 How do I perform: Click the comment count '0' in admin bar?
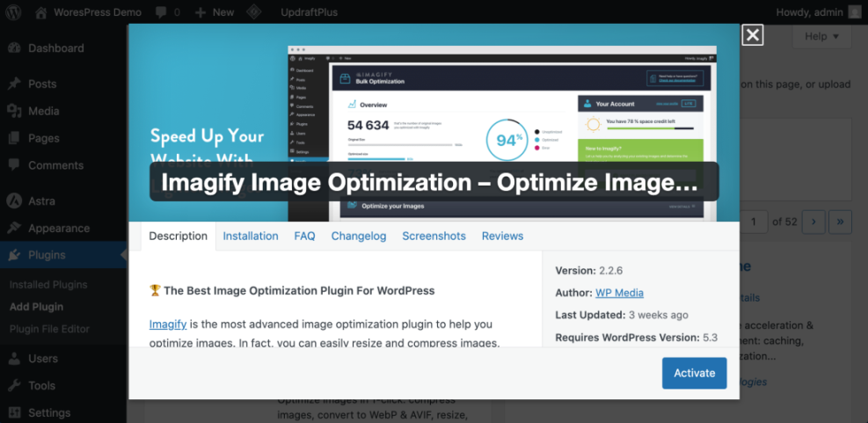pos(177,12)
